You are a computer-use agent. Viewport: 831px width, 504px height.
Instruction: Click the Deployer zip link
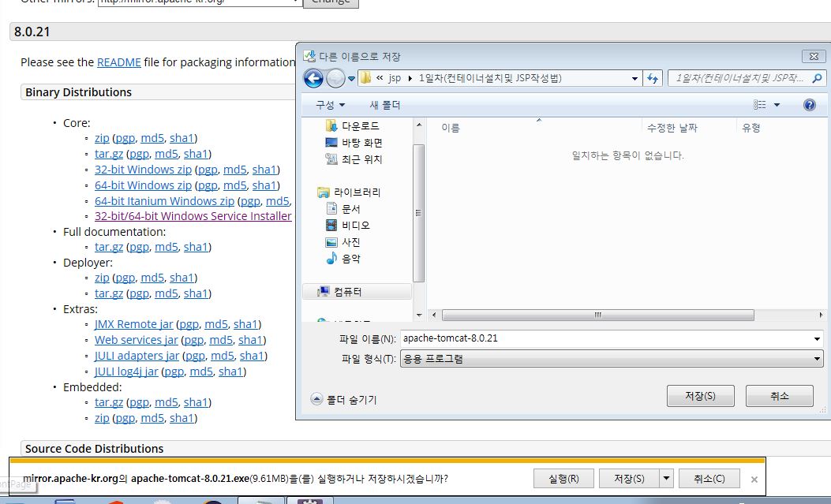(x=102, y=278)
